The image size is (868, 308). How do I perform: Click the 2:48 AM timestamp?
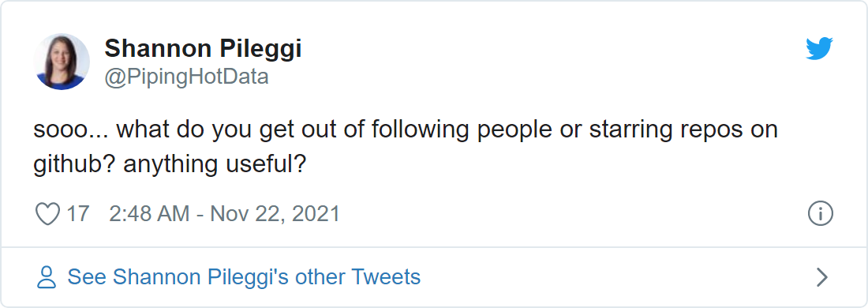coord(149,214)
